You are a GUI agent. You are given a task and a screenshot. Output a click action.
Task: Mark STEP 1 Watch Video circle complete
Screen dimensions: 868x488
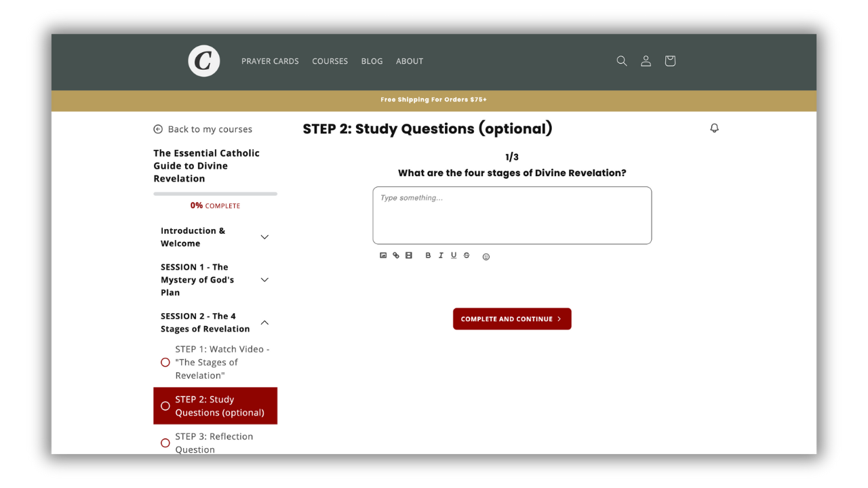[x=165, y=363]
